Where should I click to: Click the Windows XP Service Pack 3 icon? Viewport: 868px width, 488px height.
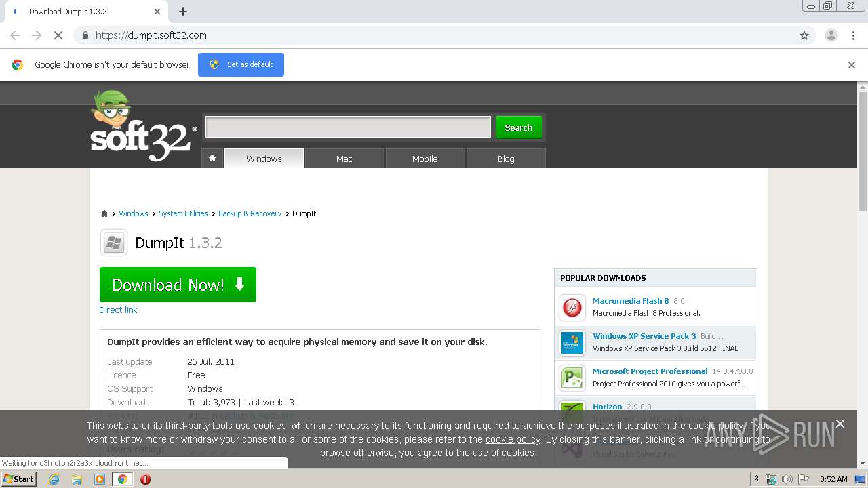click(572, 343)
